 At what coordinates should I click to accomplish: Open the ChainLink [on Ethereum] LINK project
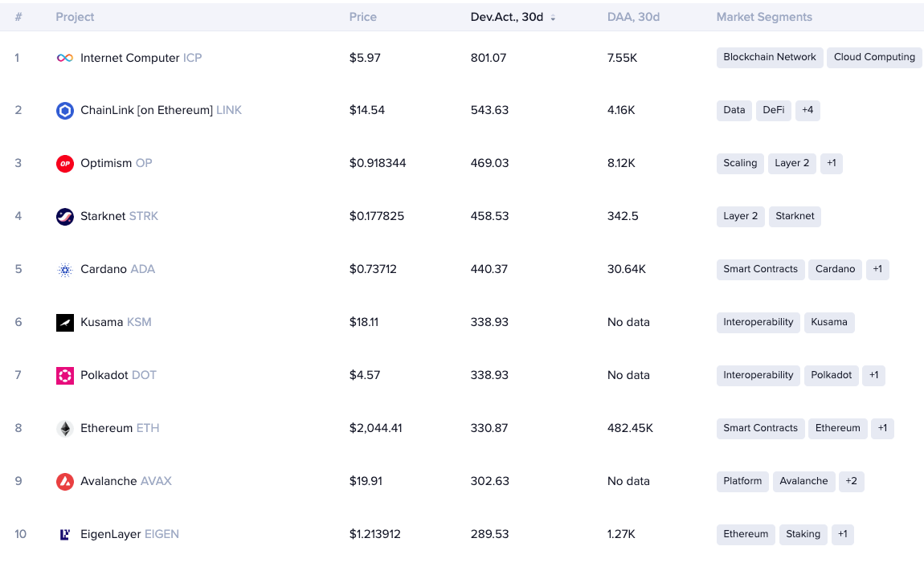[x=161, y=110]
